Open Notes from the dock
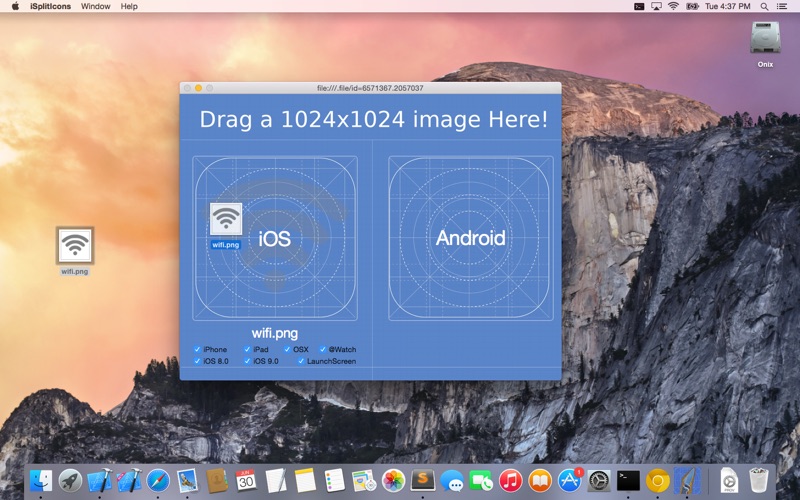Image resolution: width=800 pixels, height=500 pixels. [x=305, y=481]
